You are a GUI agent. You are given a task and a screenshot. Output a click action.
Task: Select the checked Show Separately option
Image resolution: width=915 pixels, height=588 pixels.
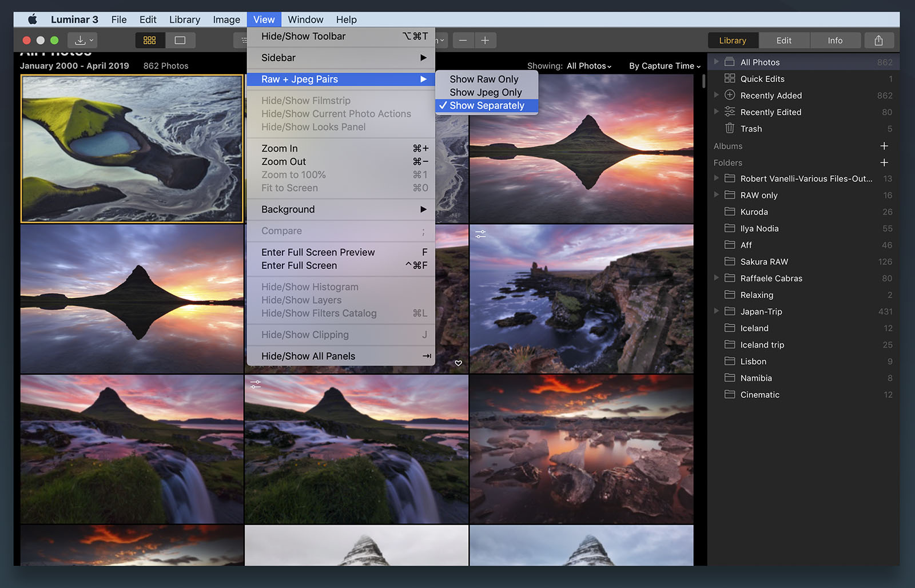(x=487, y=105)
